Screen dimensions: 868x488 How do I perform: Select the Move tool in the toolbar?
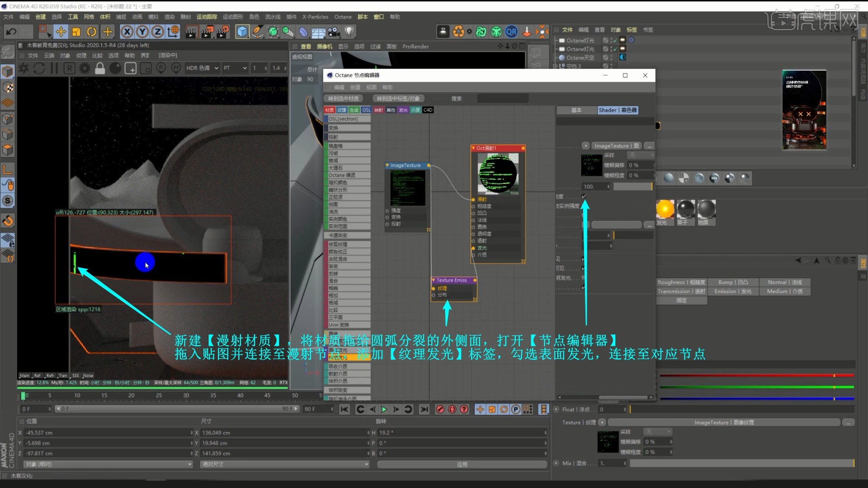(61, 32)
